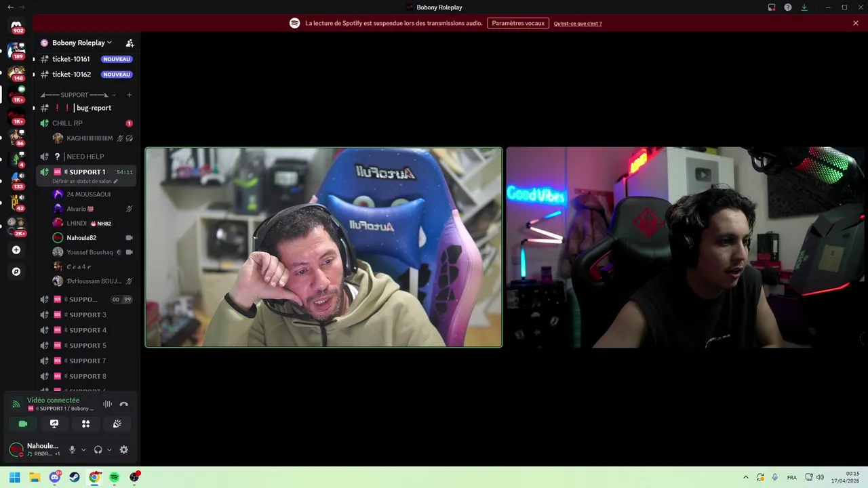Screen dimensions: 868x488
Task: Open the server folder with 2K+ badge
Action: pyautogui.click(x=16, y=227)
